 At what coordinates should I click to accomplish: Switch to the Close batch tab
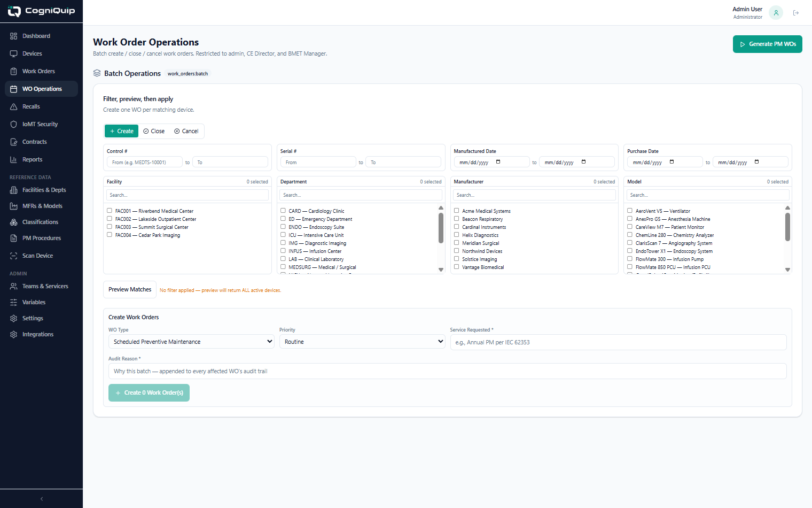tap(154, 131)
